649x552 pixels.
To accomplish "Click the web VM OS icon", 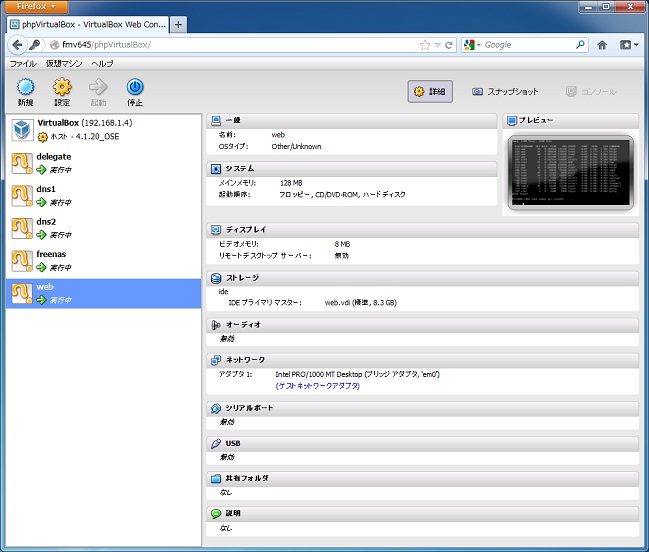I will 22,293.
